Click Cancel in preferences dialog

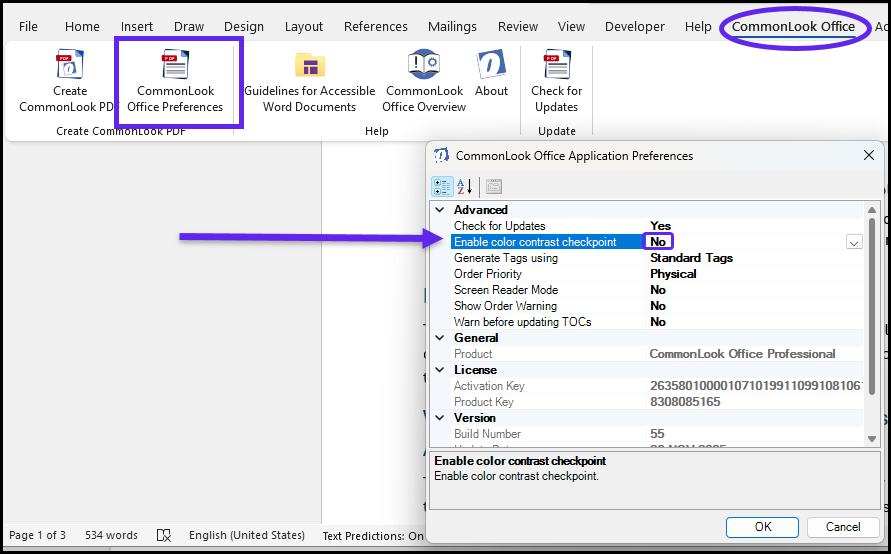pos(843,527)
